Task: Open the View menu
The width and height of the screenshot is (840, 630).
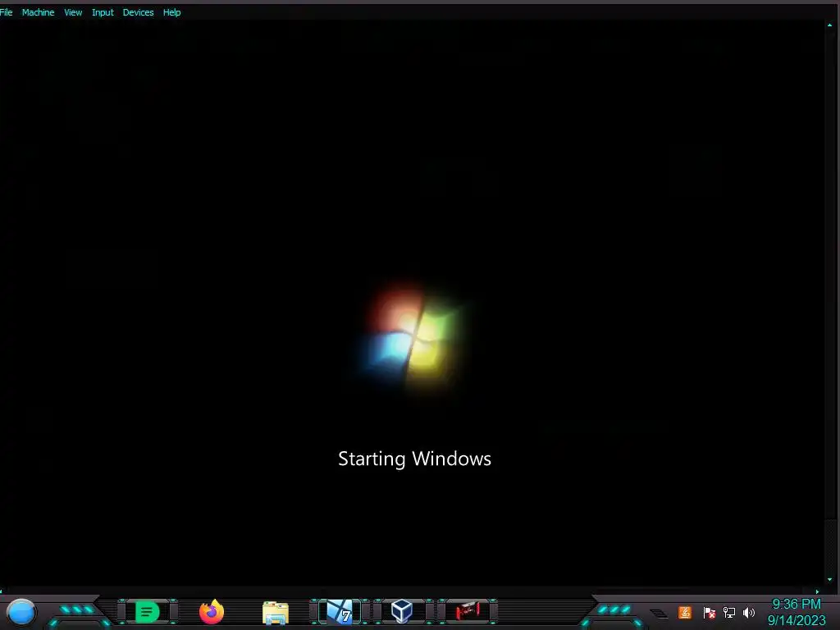Action: [73, 12]
